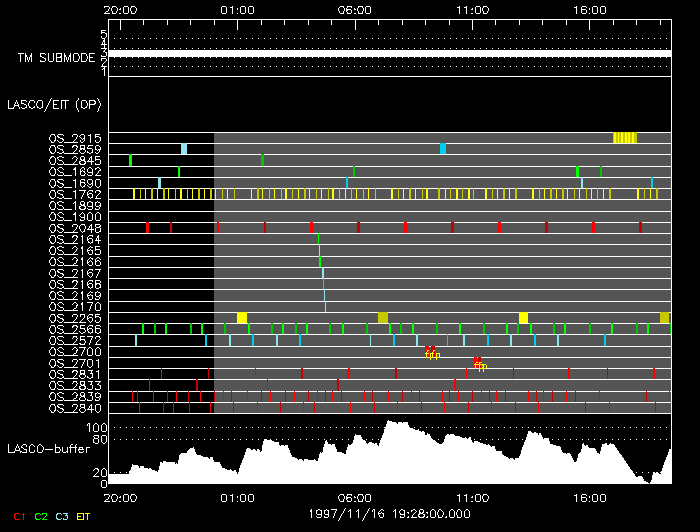Click the red-yellow marker cluster in OS_2701 row

click(x=479, y=364)
